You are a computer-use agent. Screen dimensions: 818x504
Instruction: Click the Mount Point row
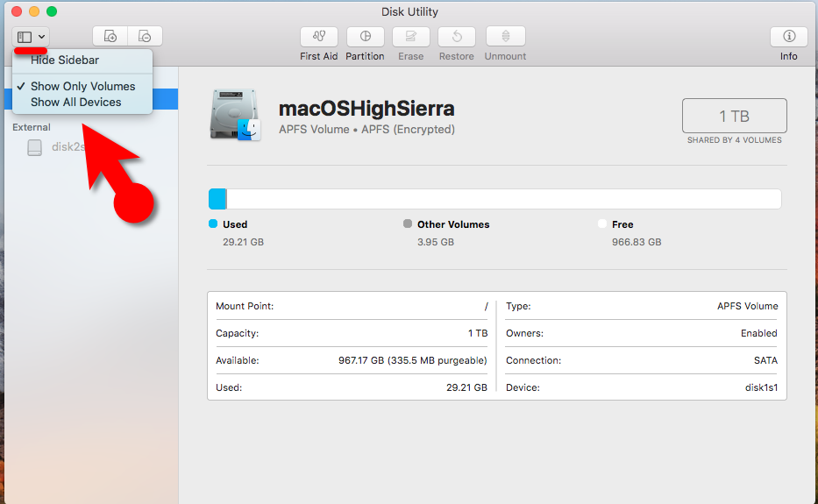(352, 306)
